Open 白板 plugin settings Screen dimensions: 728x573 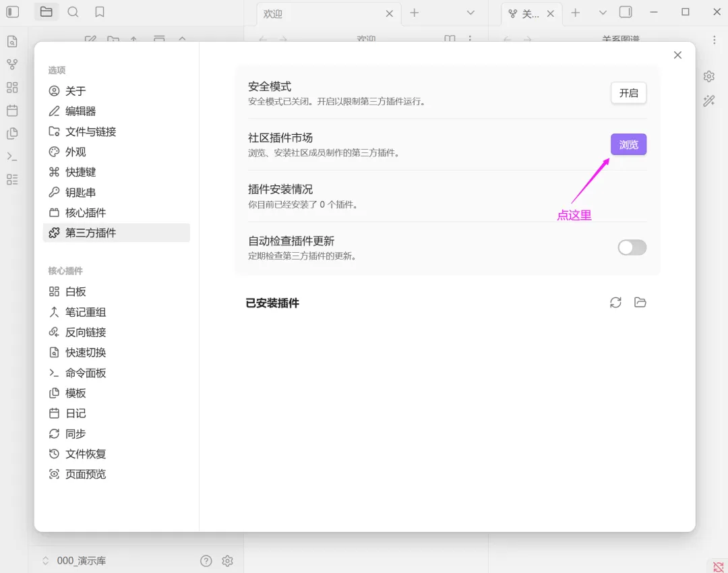coord(116,292)
